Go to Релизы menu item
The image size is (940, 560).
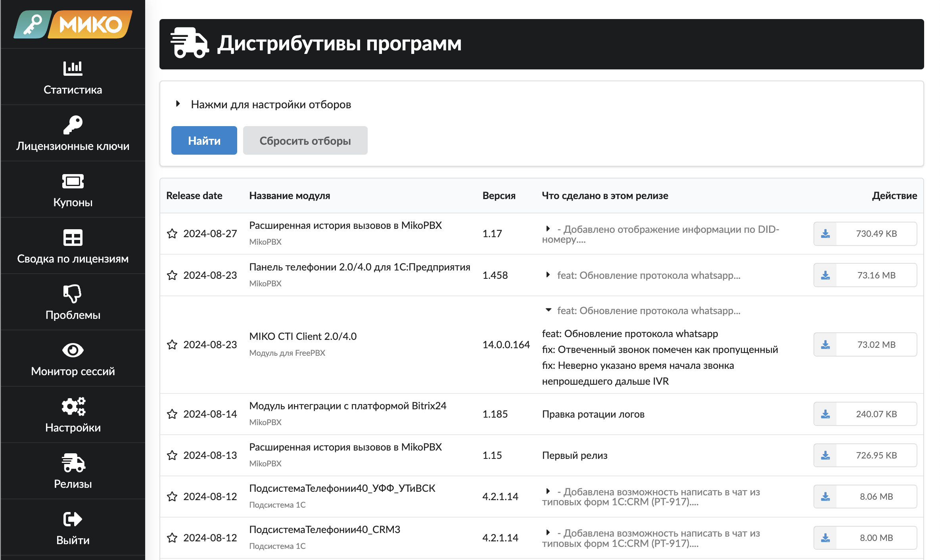click(73, 471)
